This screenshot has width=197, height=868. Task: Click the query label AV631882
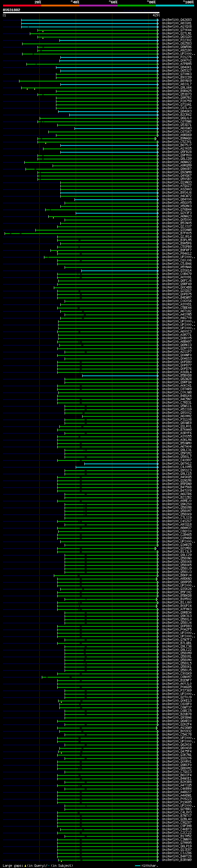[11, 10]
